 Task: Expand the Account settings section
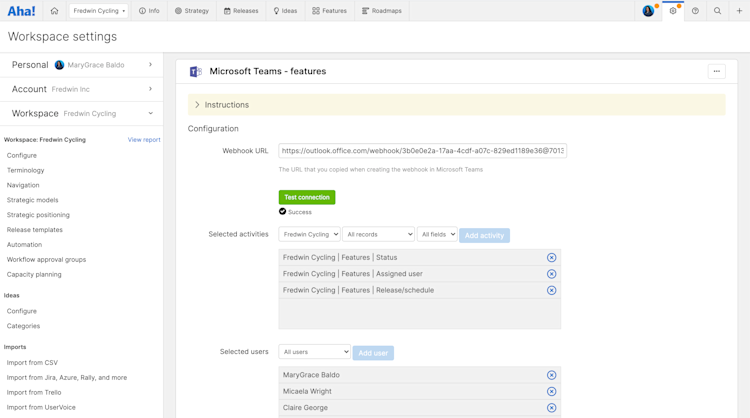pos(81,89)
